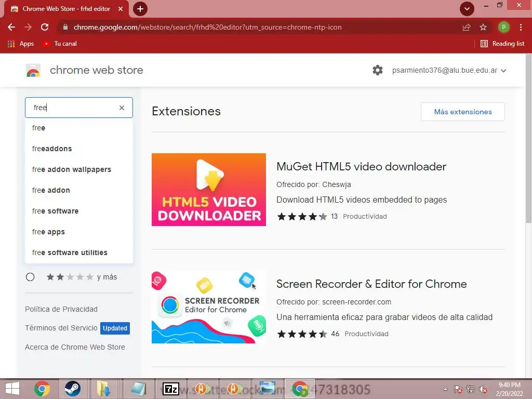Select 'free software utilities' suggestion

(79, 252)
